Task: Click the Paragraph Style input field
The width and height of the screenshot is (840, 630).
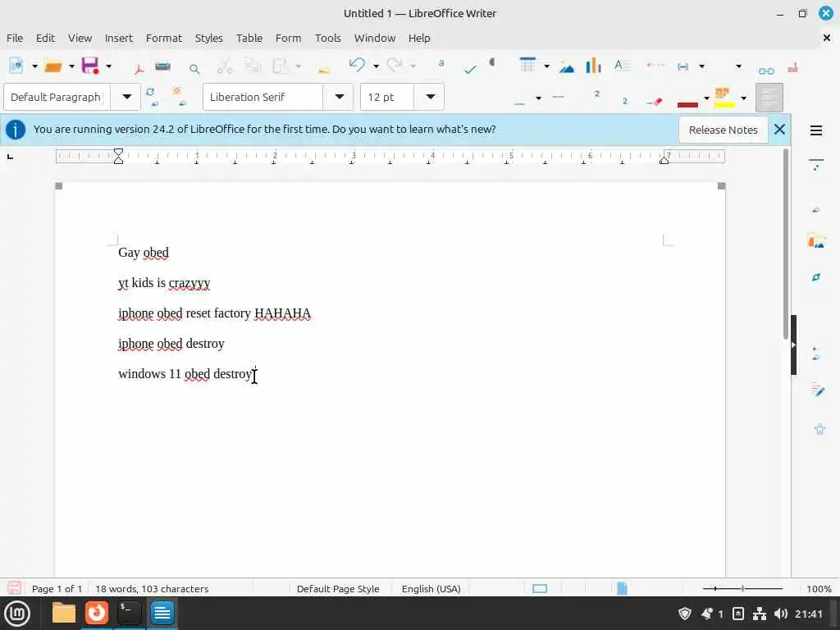Action: [x=57, y=97]
